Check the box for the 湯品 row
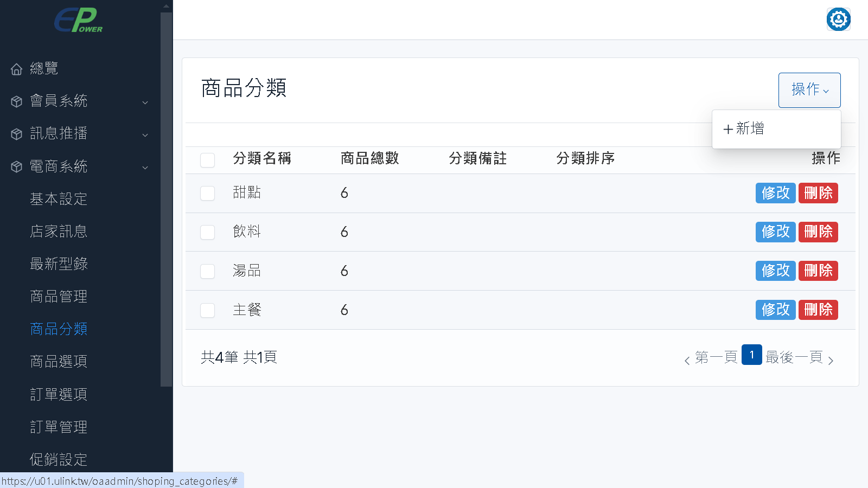The height and width of the screenshot is (488, 868). [x=207, y=271]
